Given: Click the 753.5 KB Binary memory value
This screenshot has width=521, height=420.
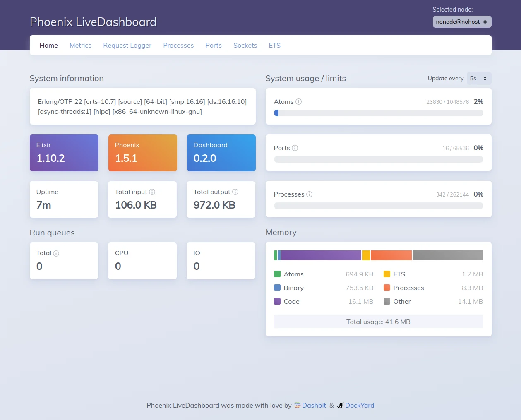Looking at the screenshot, I should 360,288.
